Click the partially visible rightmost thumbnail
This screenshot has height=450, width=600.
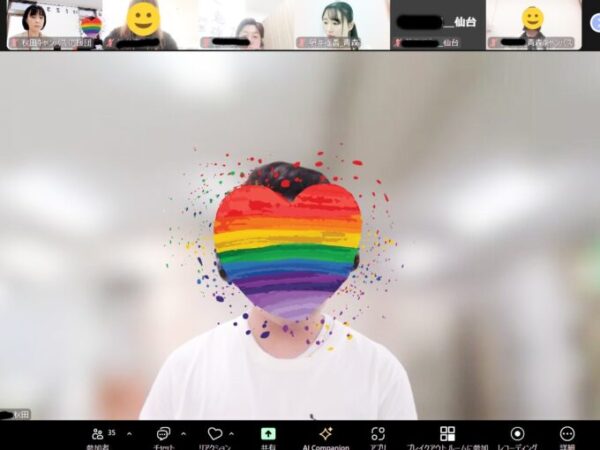(592, 24)
